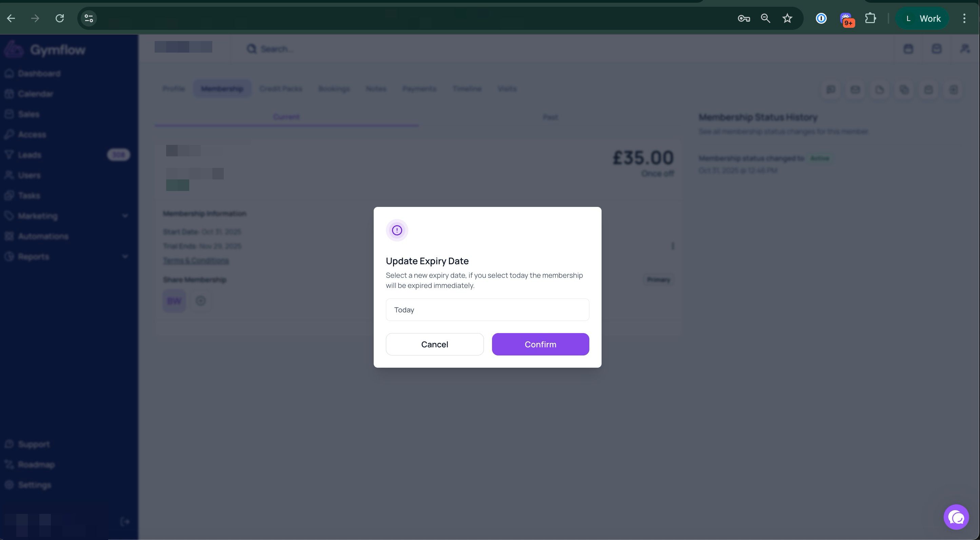980x540 pixels.
Task: Go back using browser back arrow
Action: [11, 18]
